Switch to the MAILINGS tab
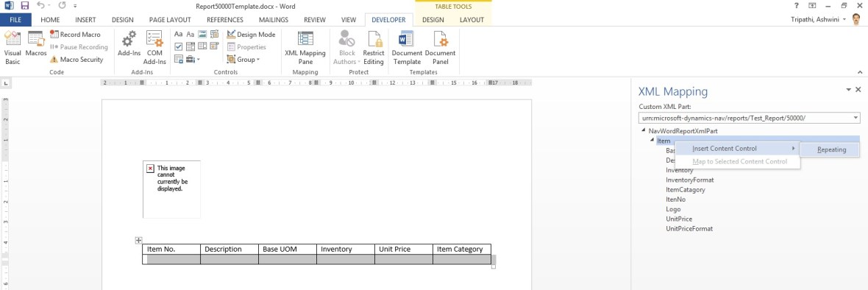This screenshot has height=290, width=868. point(274,20)
